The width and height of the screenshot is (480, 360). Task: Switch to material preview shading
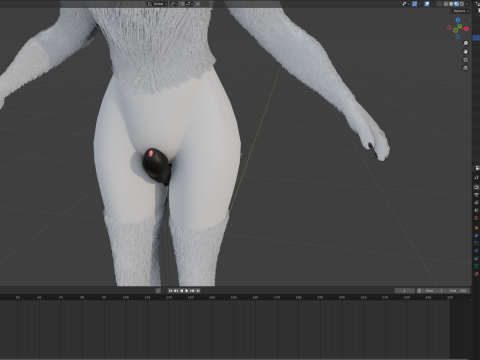coord(456,4)
